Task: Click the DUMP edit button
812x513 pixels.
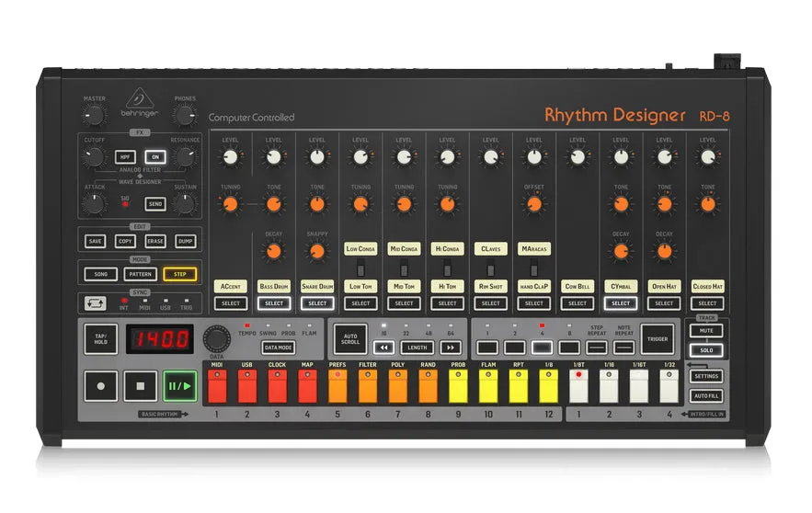Action: 186,241
